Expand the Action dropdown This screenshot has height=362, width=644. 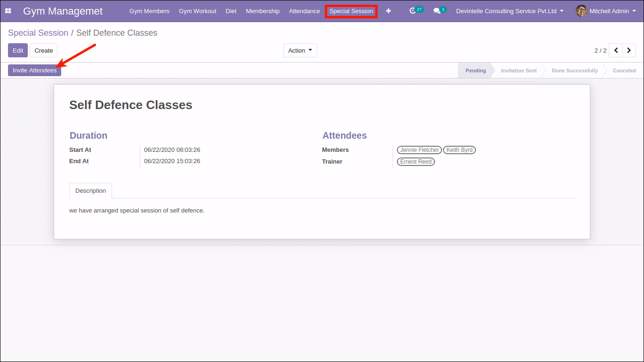click(x=300, y=50)
